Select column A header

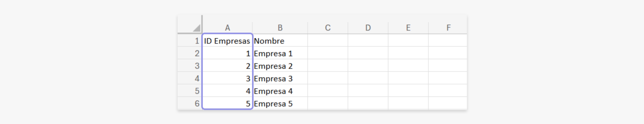coord(227,28)
